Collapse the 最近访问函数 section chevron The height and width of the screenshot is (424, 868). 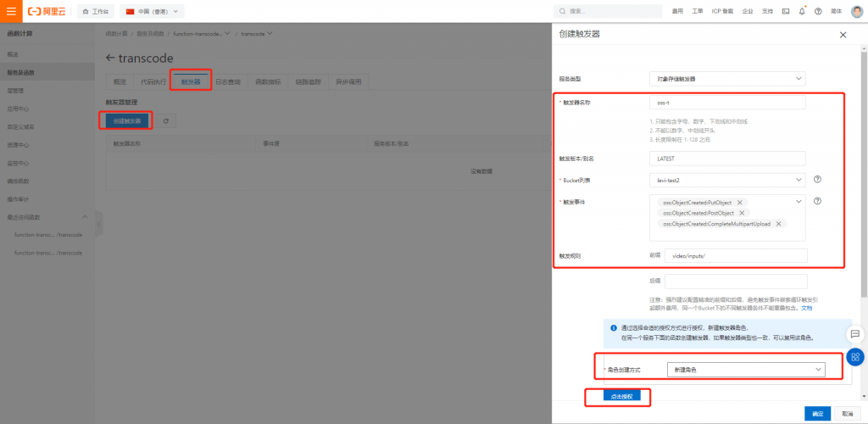pyautogui.click(x=85, y=217)
